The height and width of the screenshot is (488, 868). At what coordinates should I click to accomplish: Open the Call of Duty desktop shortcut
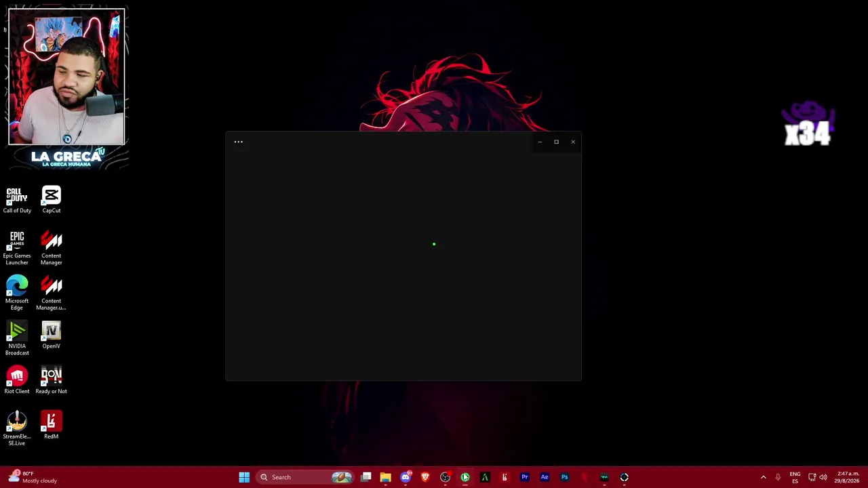[x=17, y=200]
